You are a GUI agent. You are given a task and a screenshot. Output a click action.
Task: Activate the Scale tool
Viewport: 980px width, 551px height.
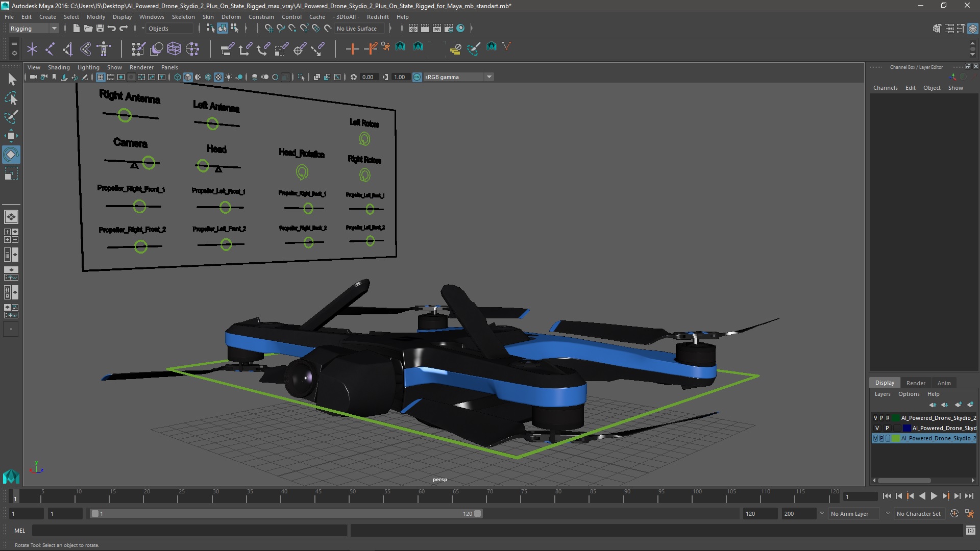[11, 174]
